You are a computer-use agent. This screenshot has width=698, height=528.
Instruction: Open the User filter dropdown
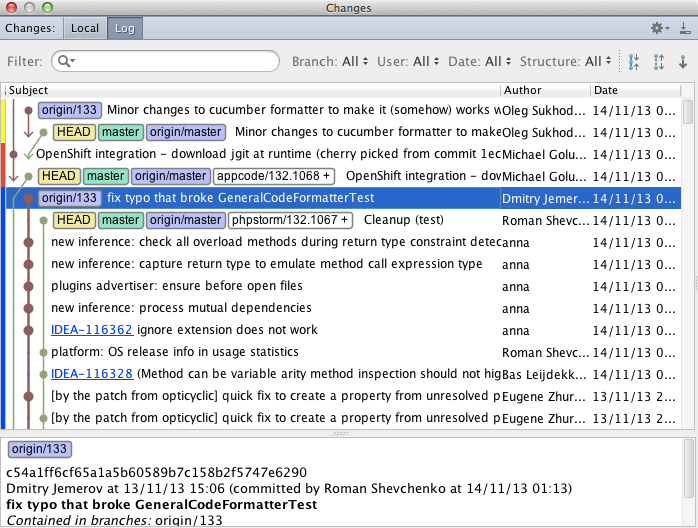tap(406, 62)
